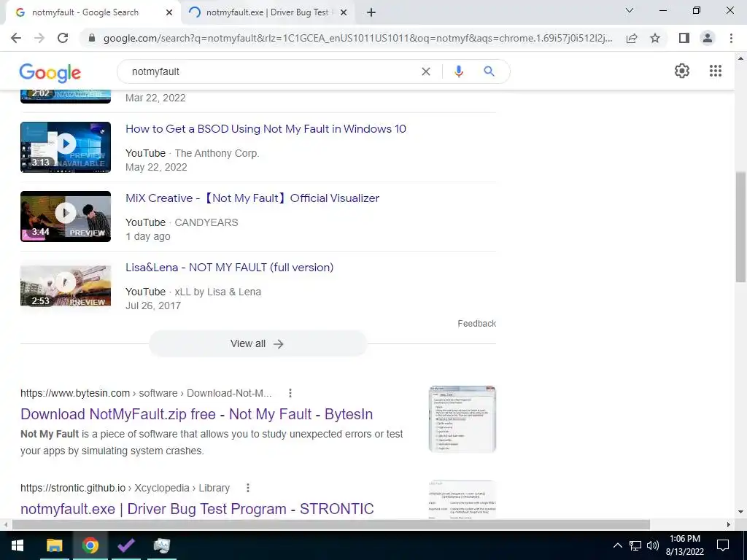The height and width of the screenshot is (560, 747).
Task: Click the 'The Anthony Corp.' channel text
Action: coord(217,153)
